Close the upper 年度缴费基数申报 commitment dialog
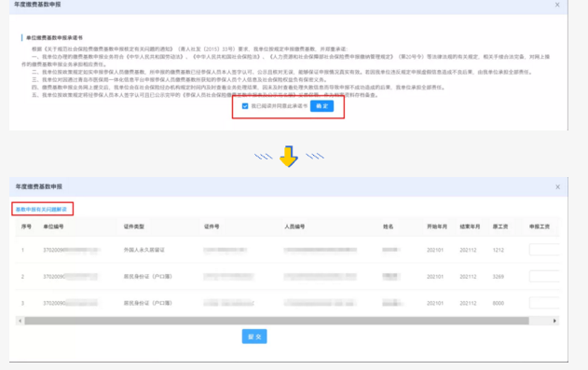 (557, 5)
